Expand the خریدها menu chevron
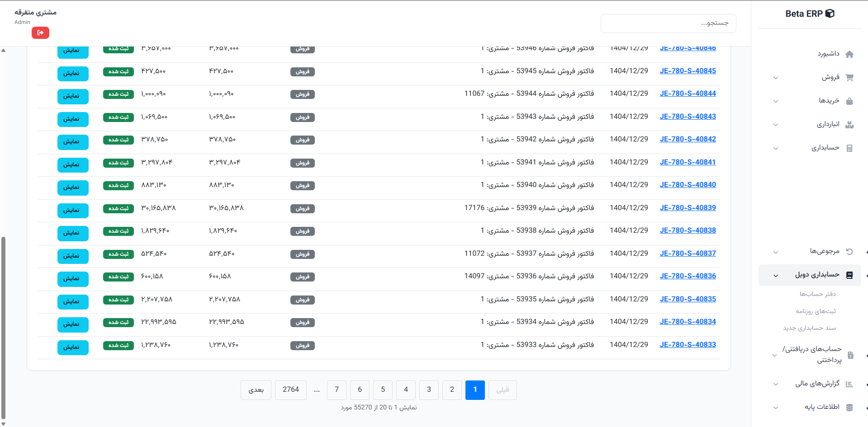The image size is (868, 427). point(776,101)
